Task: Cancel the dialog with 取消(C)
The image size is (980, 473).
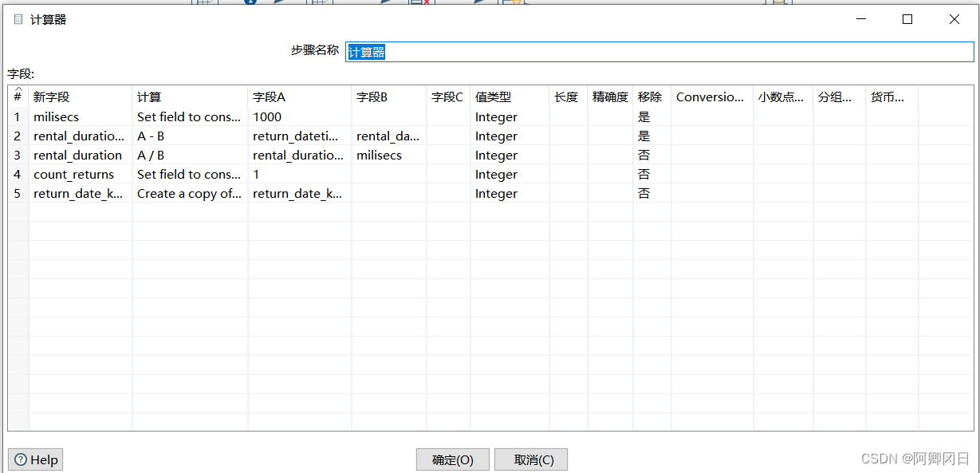Action: [x=530, y=459]
